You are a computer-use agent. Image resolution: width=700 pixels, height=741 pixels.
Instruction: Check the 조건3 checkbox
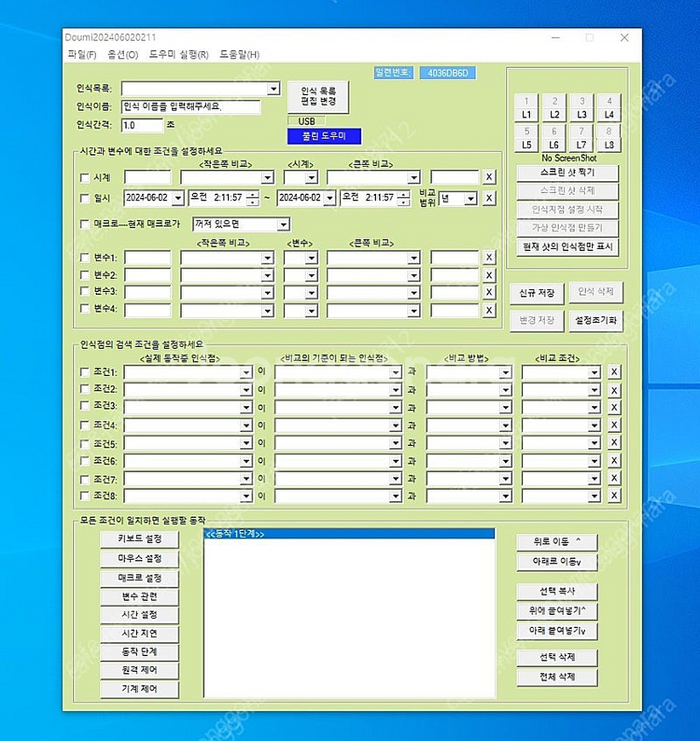coord(85,406)
